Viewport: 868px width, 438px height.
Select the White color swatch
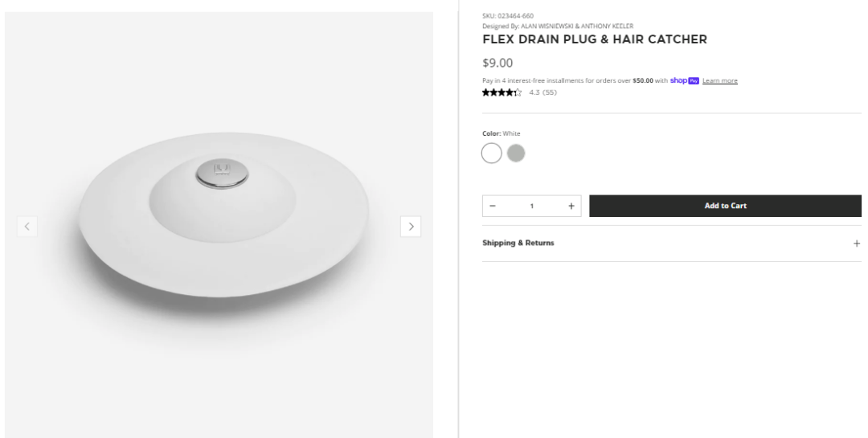[x=492, y=154]
